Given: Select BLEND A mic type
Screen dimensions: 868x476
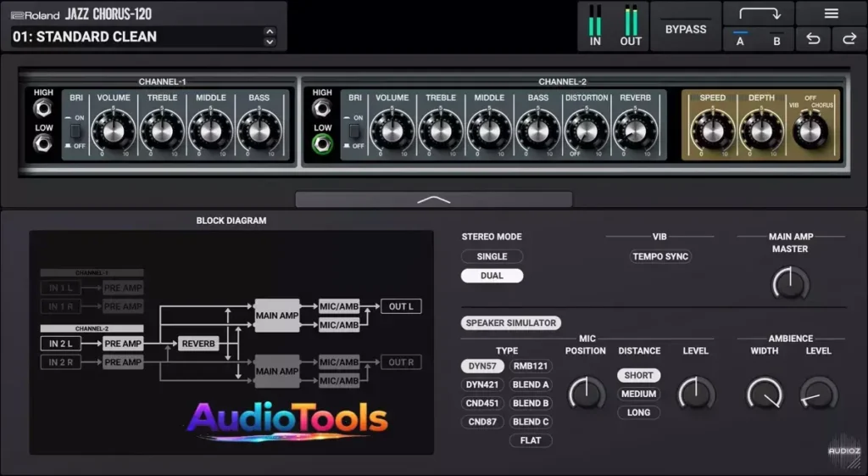Looking at the screenshot, I should (x=531, y=384).
